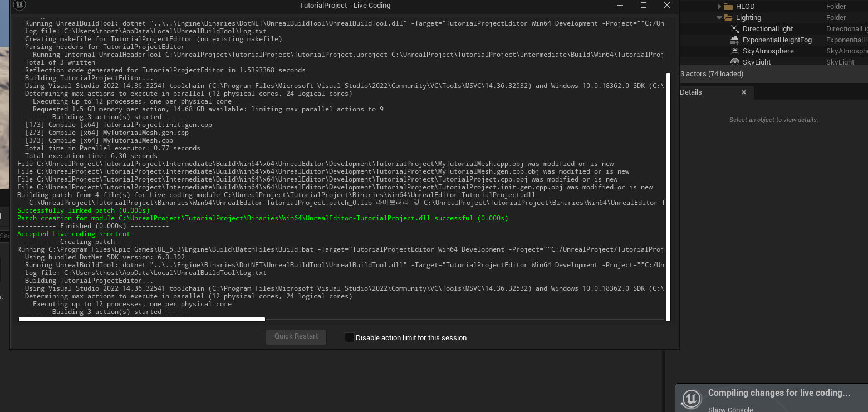868x412 pixels.
Task: Click the HLOD folder icon in the Outliner
Action: pos(728,7)
